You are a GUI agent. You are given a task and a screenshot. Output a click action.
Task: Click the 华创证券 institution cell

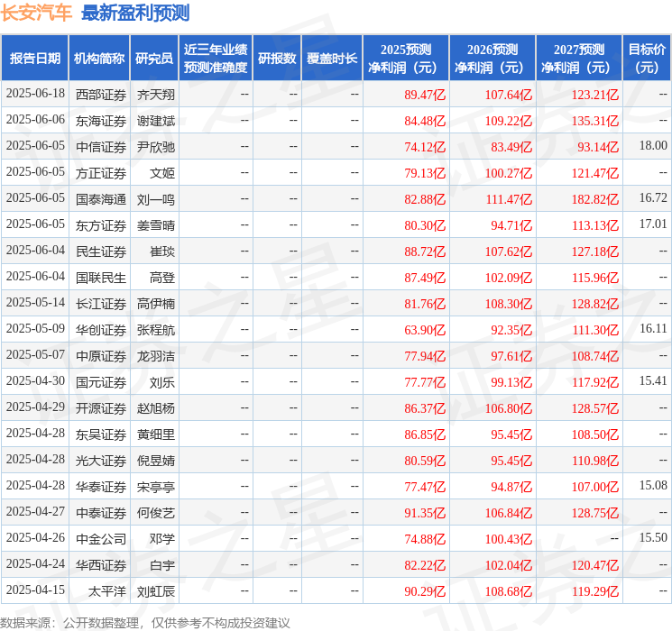click(x=101, y=330)
